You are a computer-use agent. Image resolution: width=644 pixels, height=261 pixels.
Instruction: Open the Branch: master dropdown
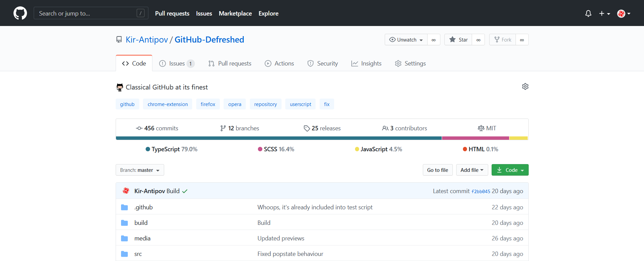pos(140,170)
